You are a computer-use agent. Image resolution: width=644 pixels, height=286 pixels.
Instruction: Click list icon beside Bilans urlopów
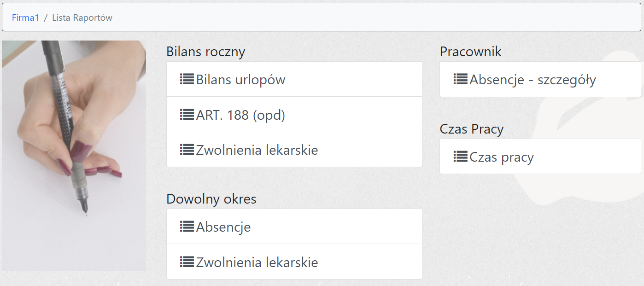[x=187, y=79]
